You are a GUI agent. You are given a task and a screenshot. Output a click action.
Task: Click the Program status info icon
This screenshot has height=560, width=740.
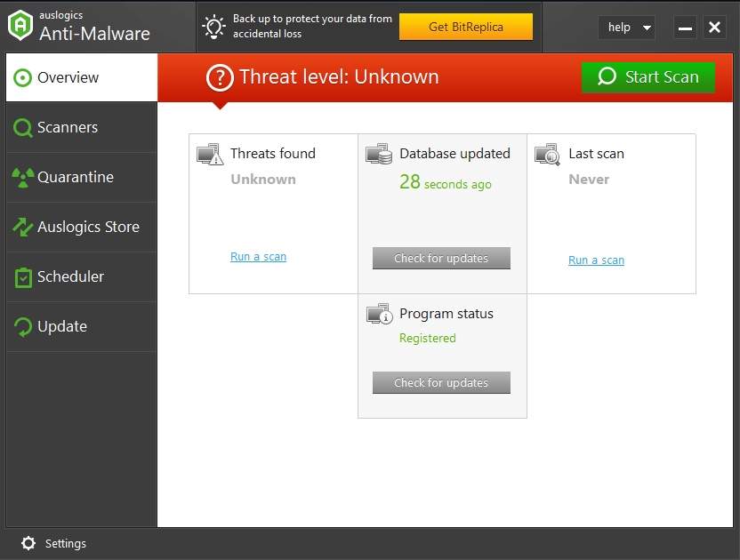coord(379,315)
